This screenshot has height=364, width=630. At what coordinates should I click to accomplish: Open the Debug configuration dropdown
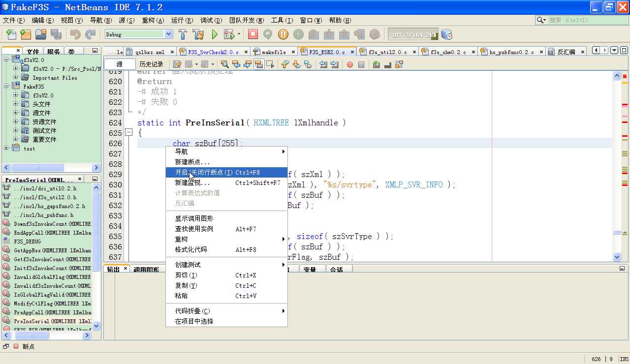click(x=169, y=34)
